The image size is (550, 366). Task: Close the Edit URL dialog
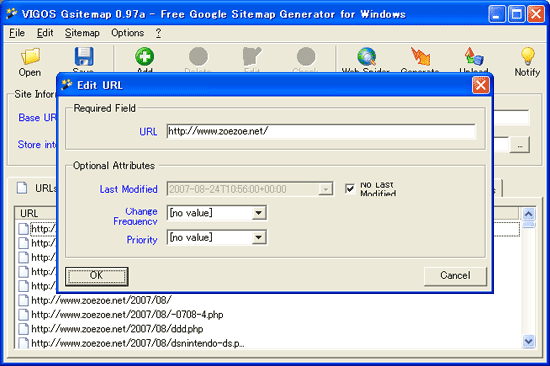(x=481, y=85)
